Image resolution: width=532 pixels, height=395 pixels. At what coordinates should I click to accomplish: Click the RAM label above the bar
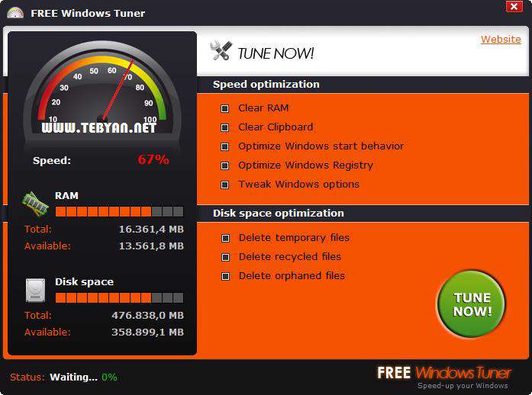tap(66, 196)
